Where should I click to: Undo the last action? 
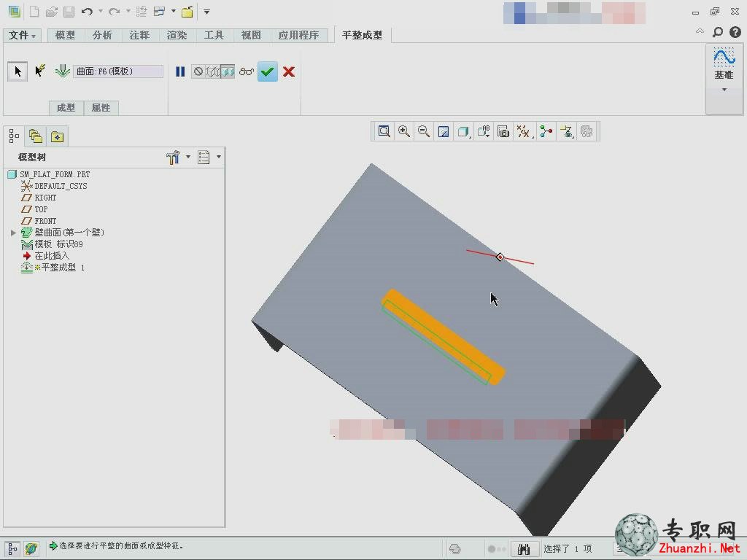(87, 12)
